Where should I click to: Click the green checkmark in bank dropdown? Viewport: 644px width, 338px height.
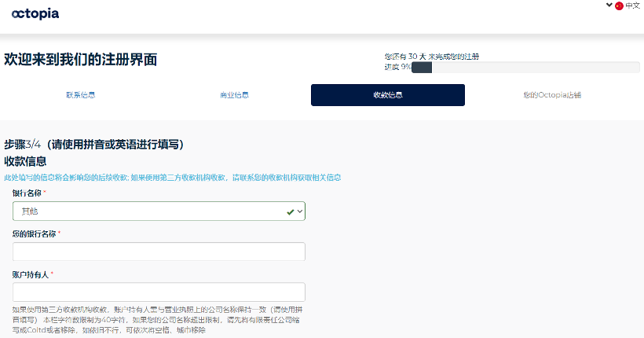click(291, 211)
